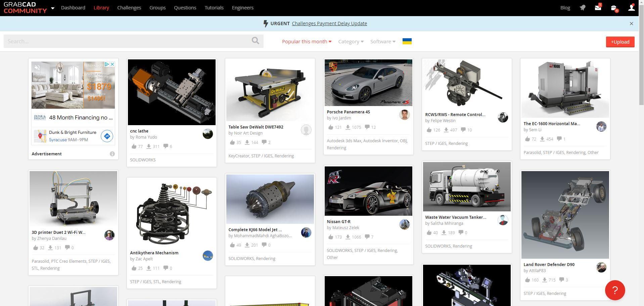Viewport: 644px width, 306px height.
Task: Open the notifications pin icon in header
Action: (x=583, y=8)
